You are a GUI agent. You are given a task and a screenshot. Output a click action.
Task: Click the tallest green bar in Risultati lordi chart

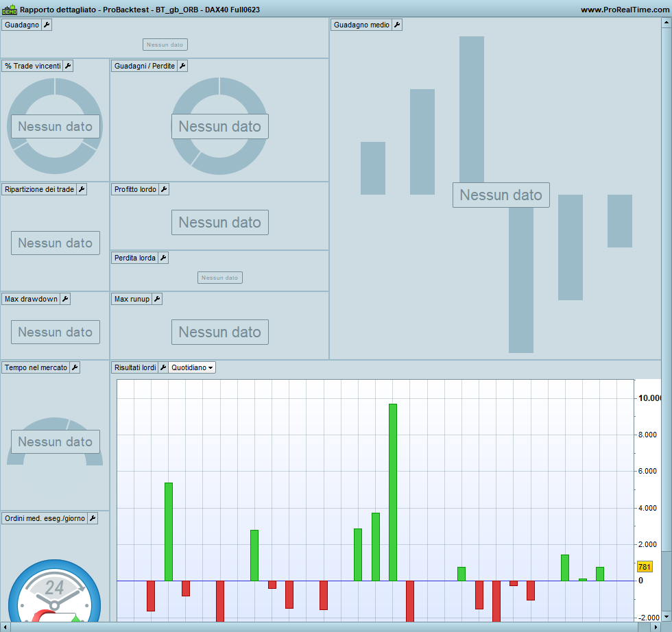click(x=392, y=492)
